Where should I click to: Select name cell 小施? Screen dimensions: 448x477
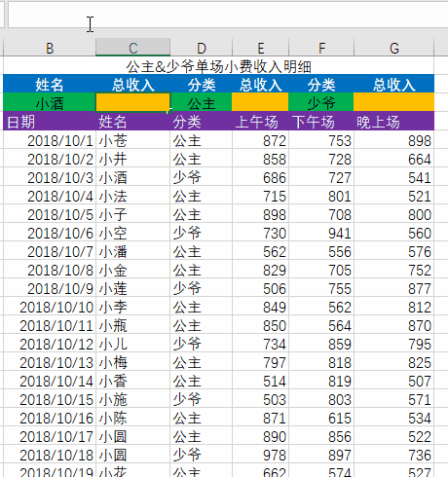[132, 398]
